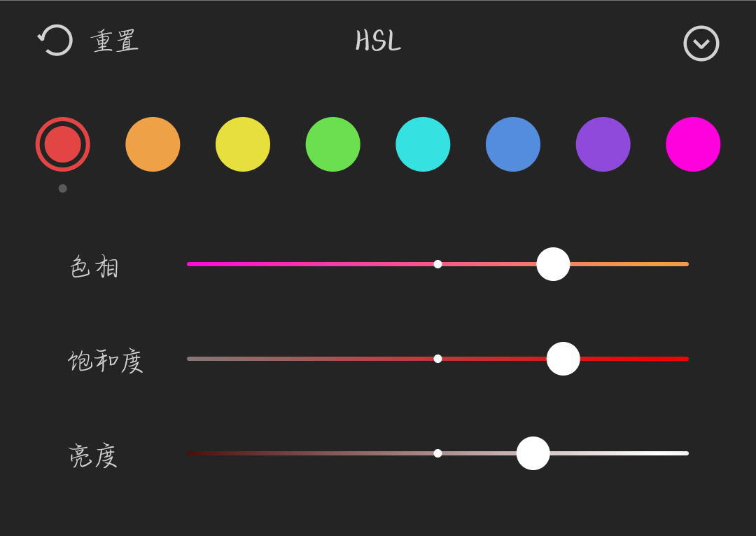Choose the yellow color swatch
Image resolution: width=756 pixels, height=536 pixels.
pos(243,144)
